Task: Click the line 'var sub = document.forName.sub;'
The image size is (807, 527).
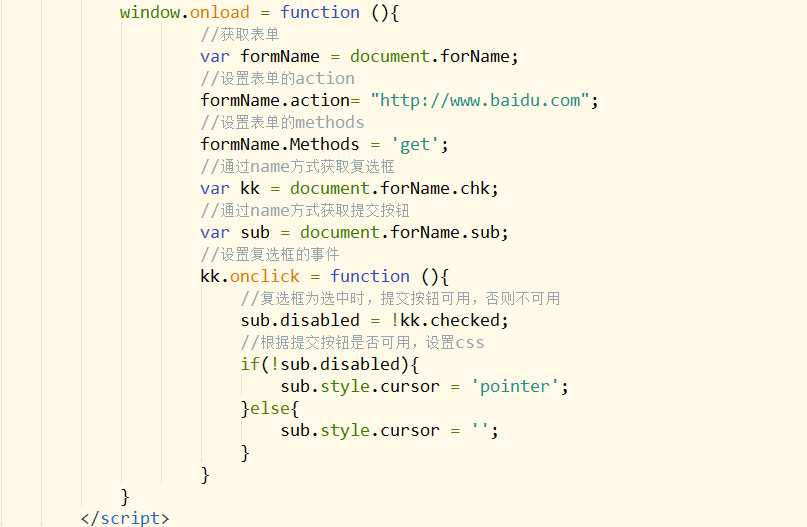Action: click(x=354, y=232)
